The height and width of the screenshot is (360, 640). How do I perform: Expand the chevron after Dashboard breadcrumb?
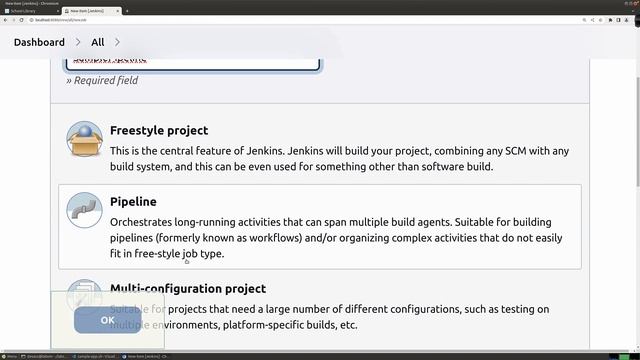tap(78, 42)
